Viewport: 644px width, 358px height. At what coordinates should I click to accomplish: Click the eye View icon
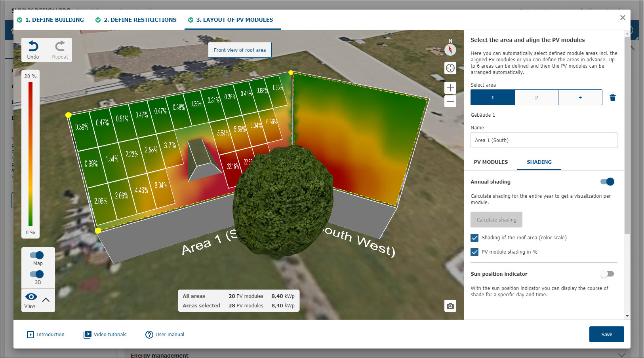coord(31,297)
